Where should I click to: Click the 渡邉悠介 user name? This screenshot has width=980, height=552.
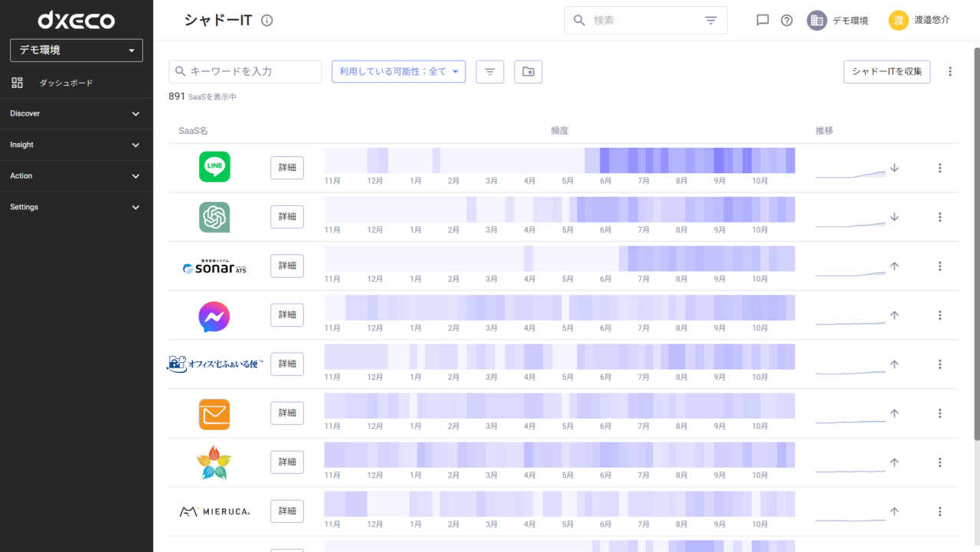tap(932, 21)
